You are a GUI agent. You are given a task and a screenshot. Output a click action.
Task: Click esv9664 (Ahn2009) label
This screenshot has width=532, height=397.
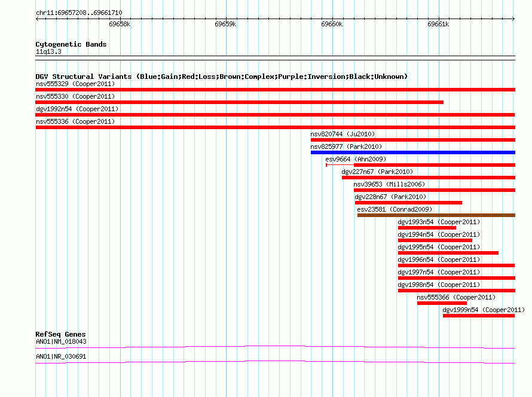point(356,159)
